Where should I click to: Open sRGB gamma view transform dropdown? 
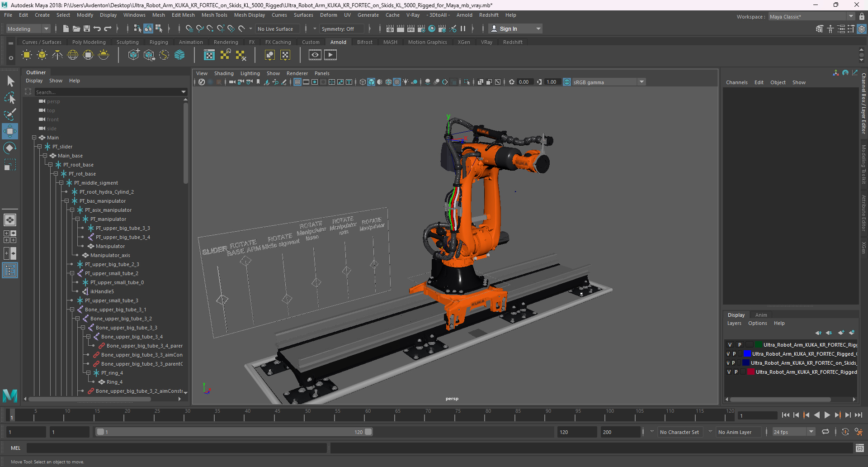tap(641, 82)
